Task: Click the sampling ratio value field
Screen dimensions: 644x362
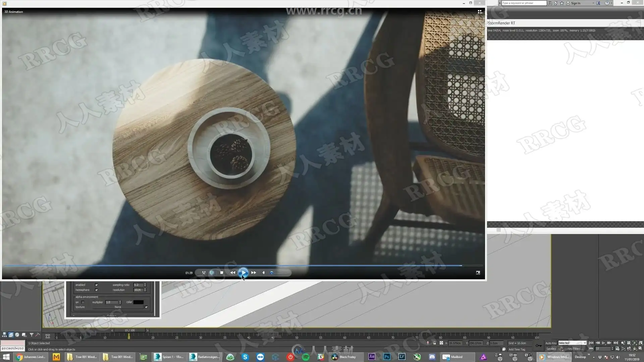Action: coord(138,285)
